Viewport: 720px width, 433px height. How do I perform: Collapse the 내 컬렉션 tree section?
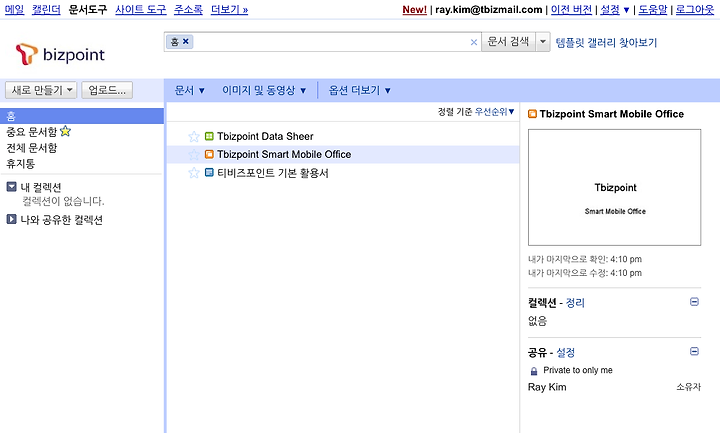click(11, 186)
